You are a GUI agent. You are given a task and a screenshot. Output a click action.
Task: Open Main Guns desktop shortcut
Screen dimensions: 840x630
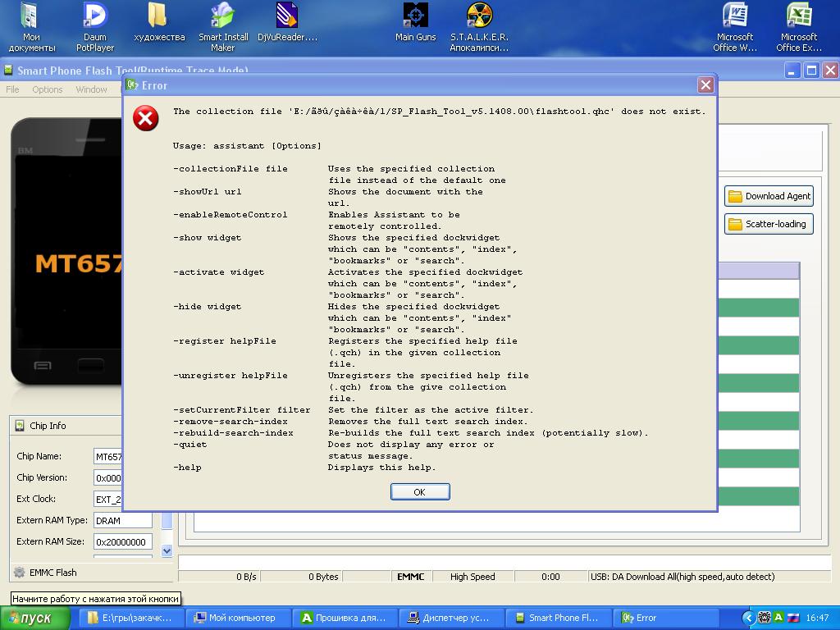pos(415,25)
